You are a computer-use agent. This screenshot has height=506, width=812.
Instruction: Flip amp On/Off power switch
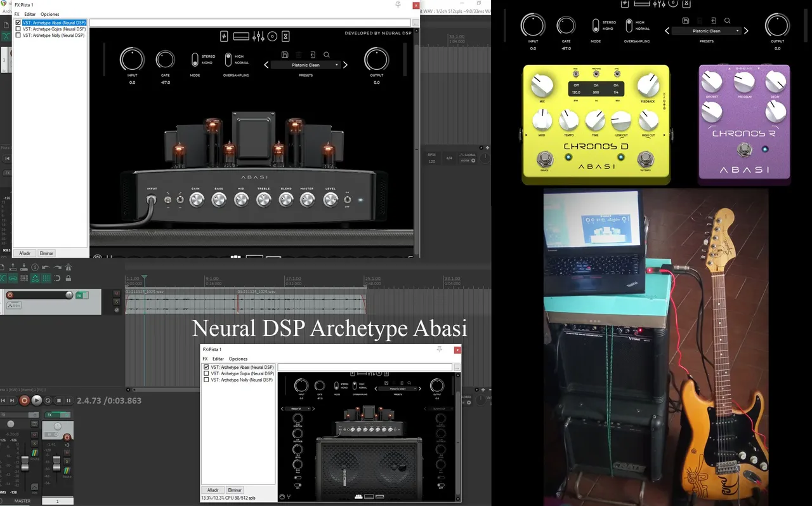coord(348,201)
